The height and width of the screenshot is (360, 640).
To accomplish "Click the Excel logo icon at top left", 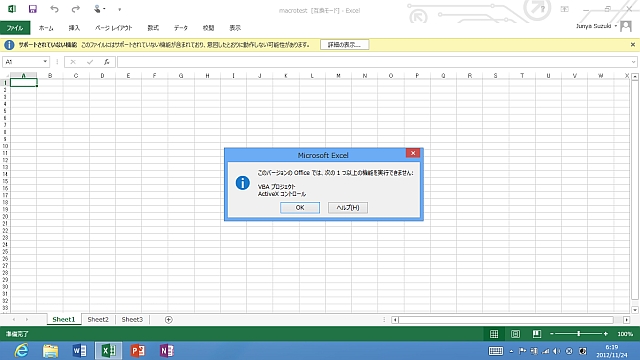I will click(x=12, y=9).
